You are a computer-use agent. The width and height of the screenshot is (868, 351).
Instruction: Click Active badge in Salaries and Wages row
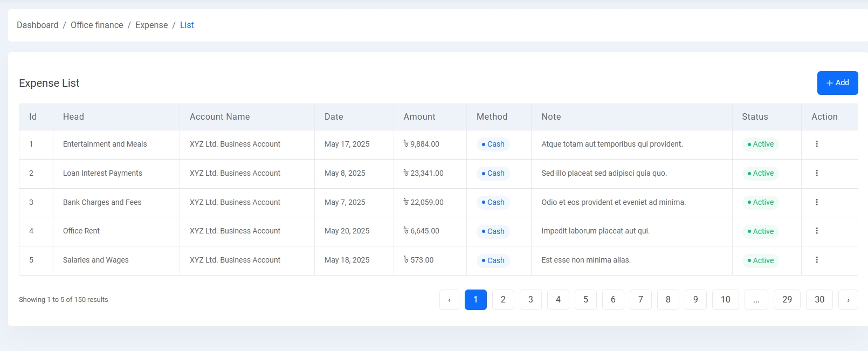(761, 260)
